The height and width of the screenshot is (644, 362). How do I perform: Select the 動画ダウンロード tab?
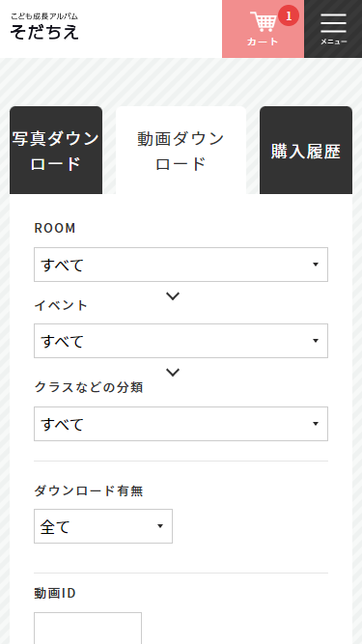[181, 151]
